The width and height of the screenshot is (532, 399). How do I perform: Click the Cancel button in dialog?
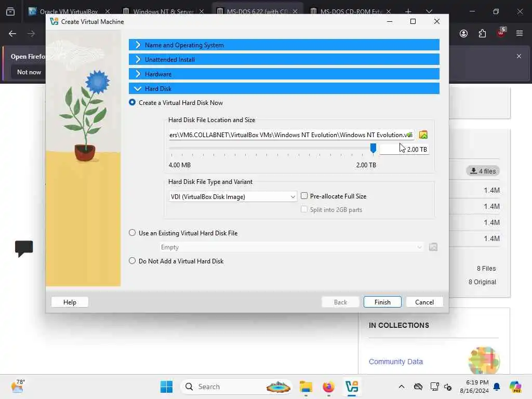(424, 302)
